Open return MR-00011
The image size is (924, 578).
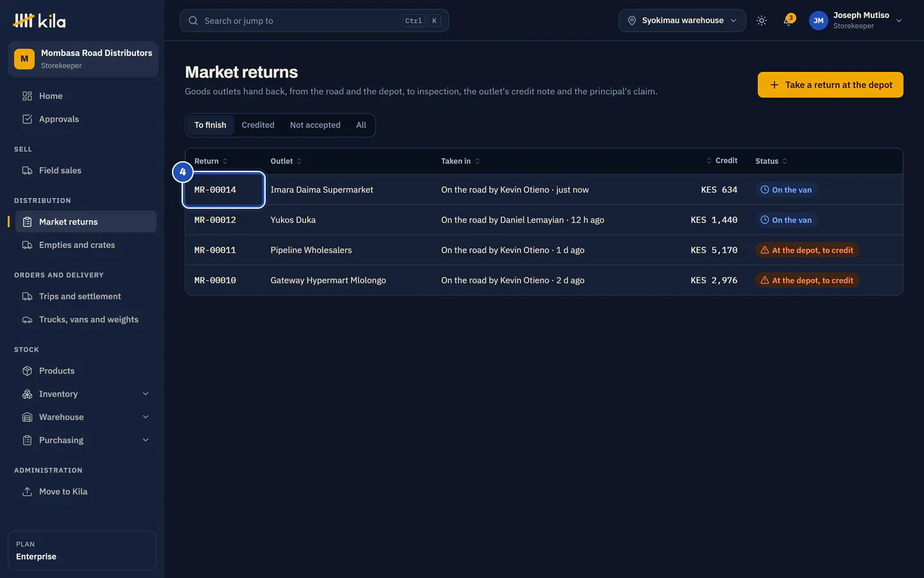(215, 250)
